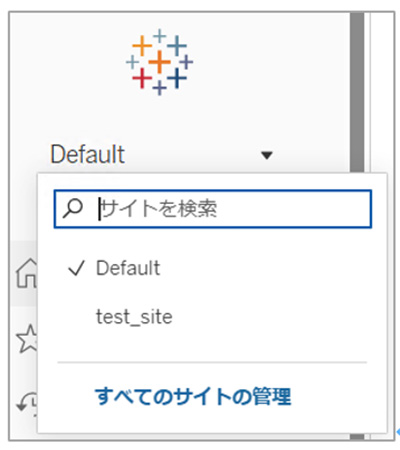Focus the サイトを検索 search field
The image size is (400, 450).
pyautogui.click(x=213, y=209)
